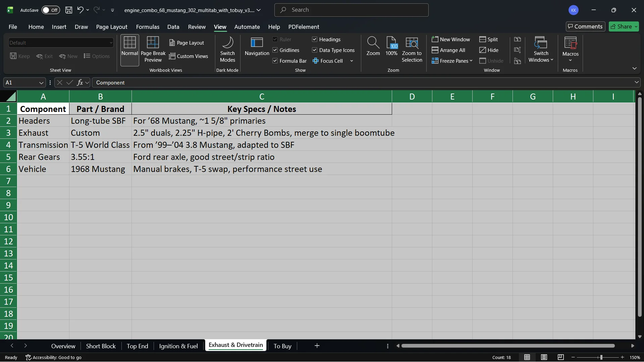This screenshot has width=644, height=362.
Task: Reset zoom to 100%
Action: [x=391, y=47]
